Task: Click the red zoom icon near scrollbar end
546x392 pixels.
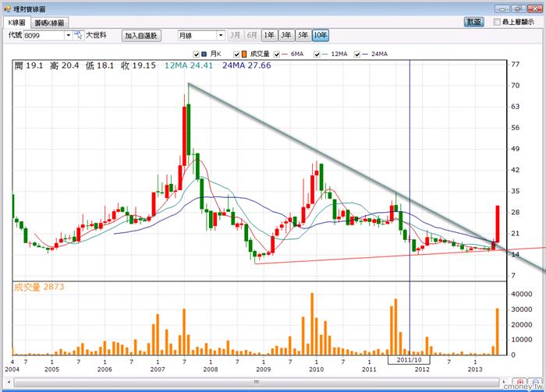Action: [x=520, y=383]
